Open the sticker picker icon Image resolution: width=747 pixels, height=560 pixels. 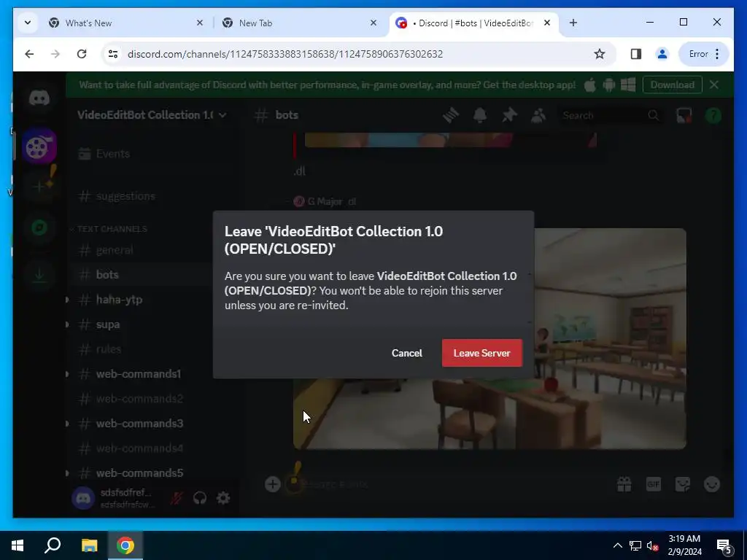[683, 484]
